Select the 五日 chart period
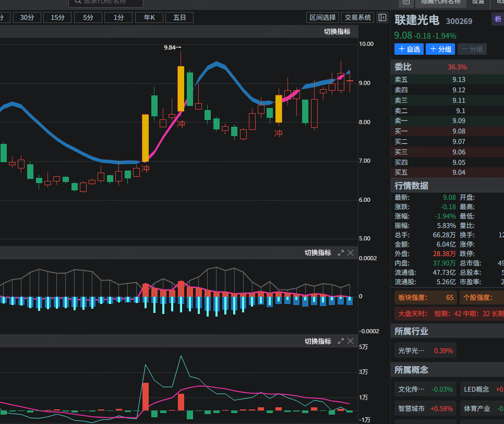Screen dimensions: 504x424 coord(179,18)
